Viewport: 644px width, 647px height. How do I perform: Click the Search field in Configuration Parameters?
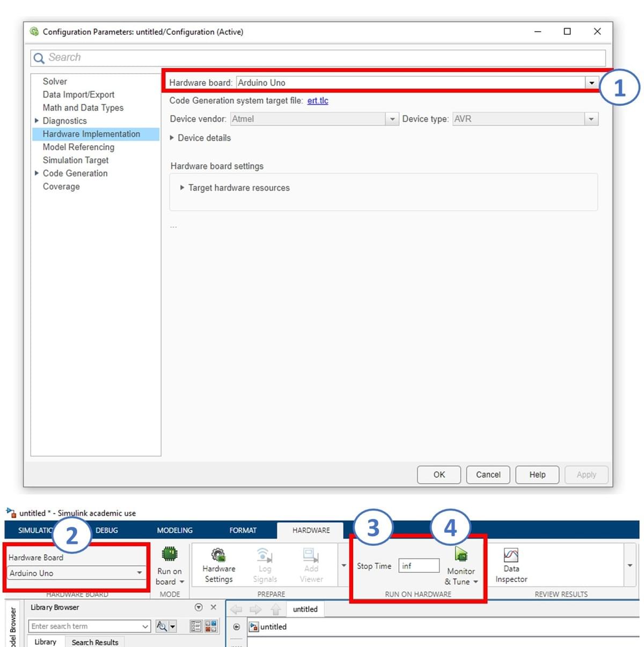click(318, 58)
